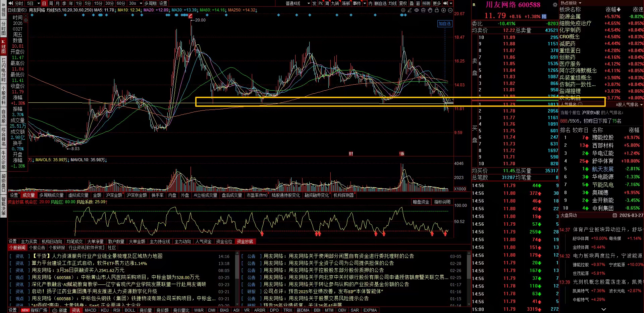644x313 pixels.
Task: Select the 换手率 indicator tab
Action: (x=158, y=195)
